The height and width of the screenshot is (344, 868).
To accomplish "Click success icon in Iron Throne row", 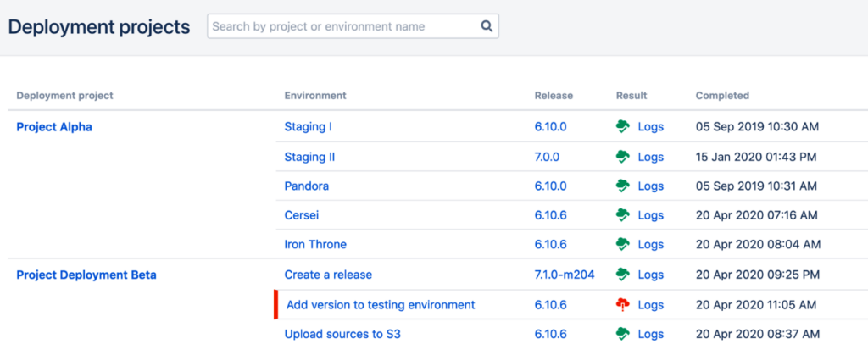I will click(623, 244).
